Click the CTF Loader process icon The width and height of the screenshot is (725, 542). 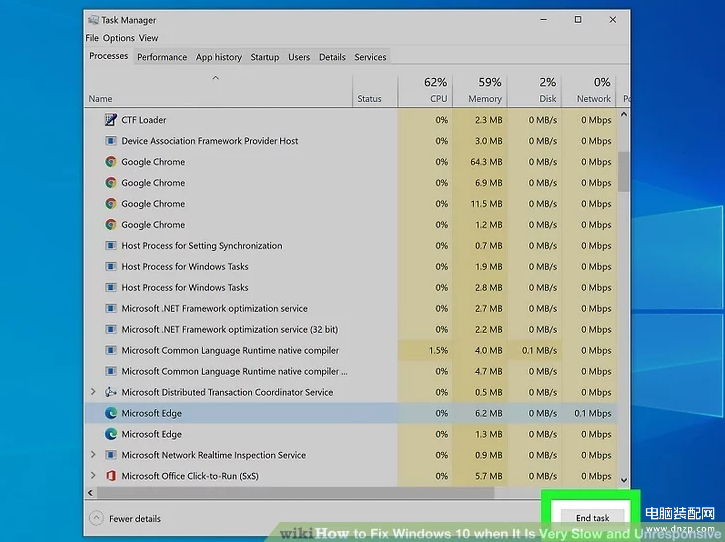click(111, 120)
